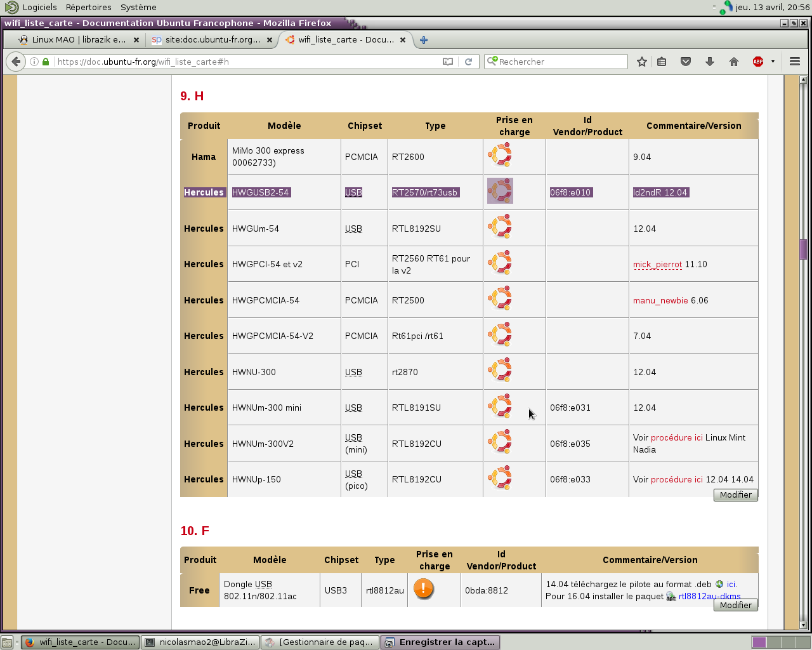
Task: Go to the Firefox home page
Action: [x=734, y=62]
